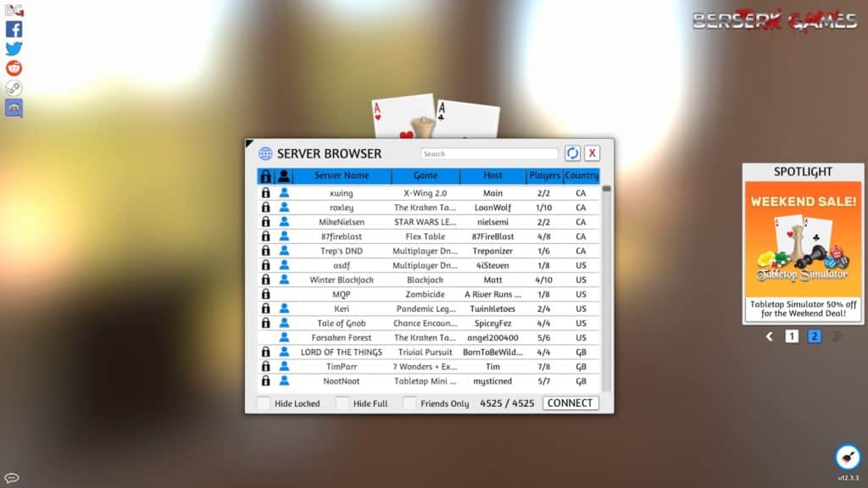This screenshot has width=868, height=488.
Task: Click the X-Wing 2.0 game cell
Action: 426,193
